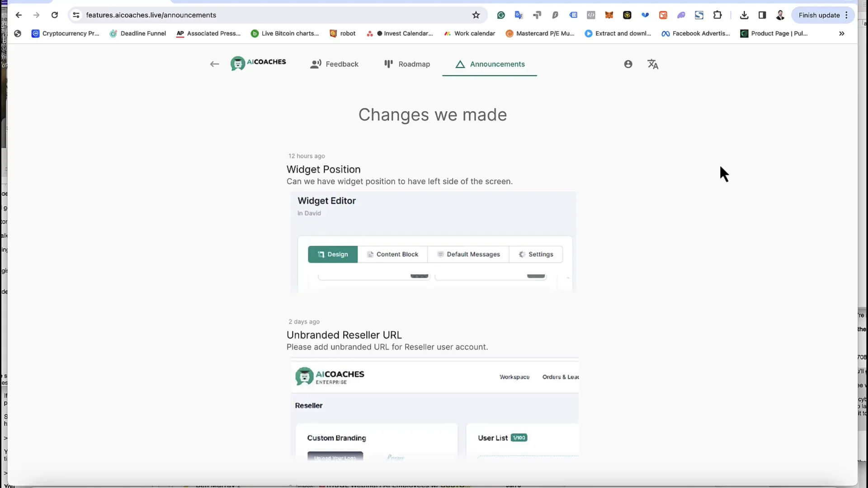Viewport: 868px width, 488px height.
Task: Bookmark this page with the star icon
Action: 476,15
